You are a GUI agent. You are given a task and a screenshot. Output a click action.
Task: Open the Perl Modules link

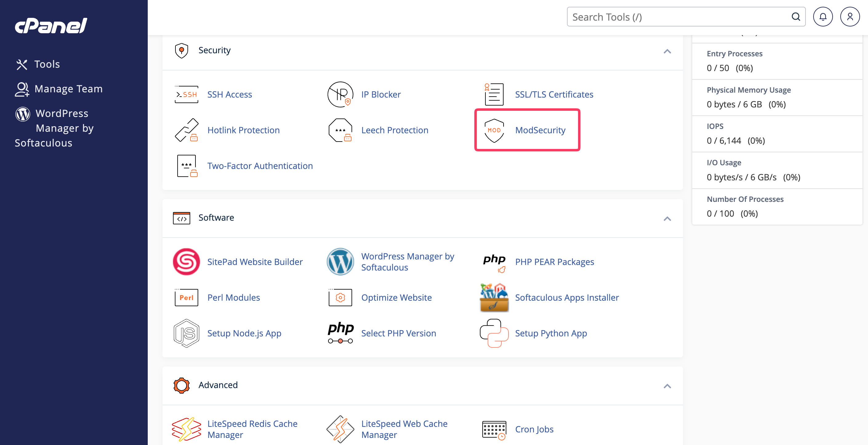[234, 298]
